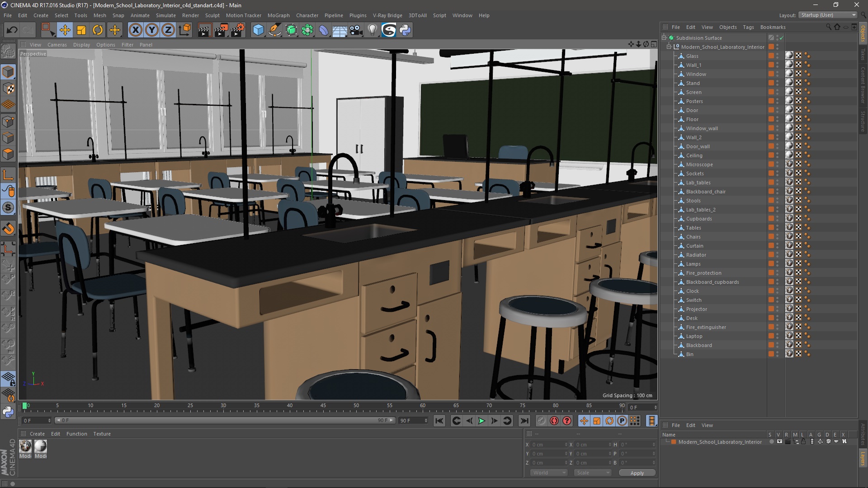The image size is (868, 488).
Task: Toggle Z axis lock
Action: (x=168, y=30)
